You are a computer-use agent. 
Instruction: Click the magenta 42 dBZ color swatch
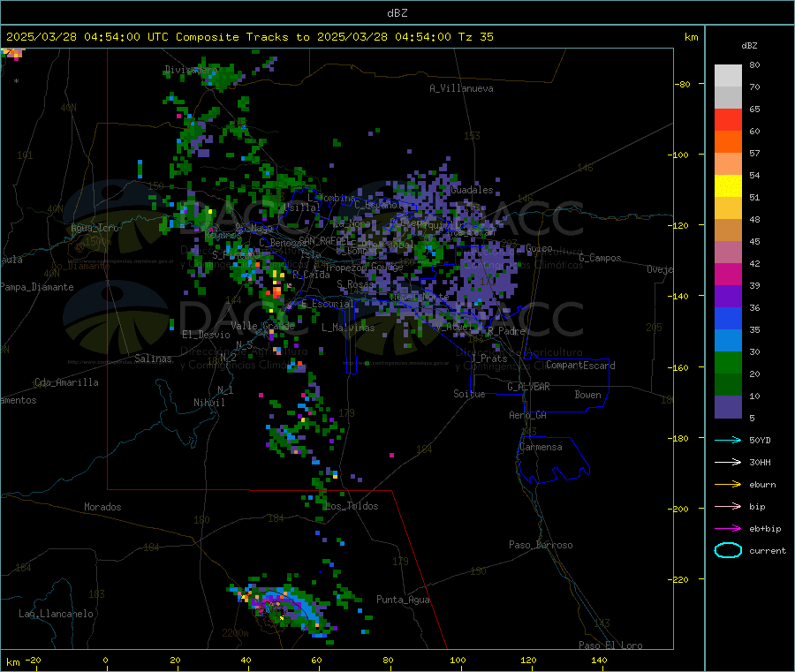(728, 274)
